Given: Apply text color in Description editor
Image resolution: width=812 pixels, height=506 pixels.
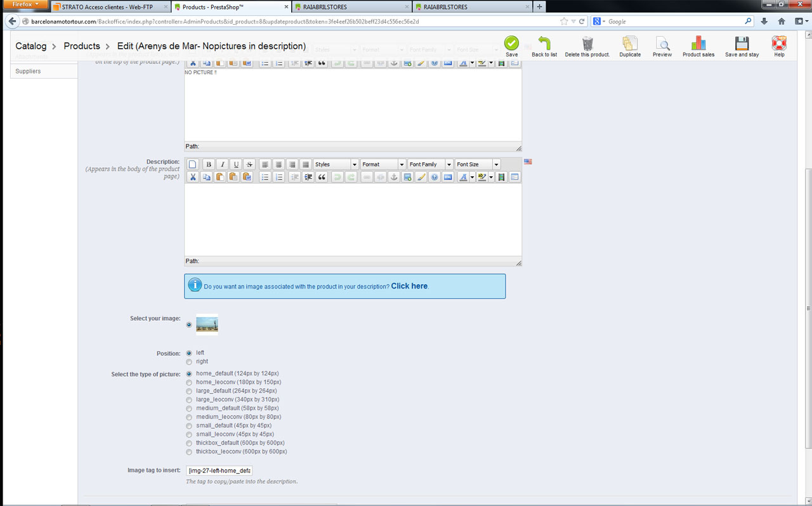Looking at the screenshot, I should pyautogui.click(x=463, y=177).
